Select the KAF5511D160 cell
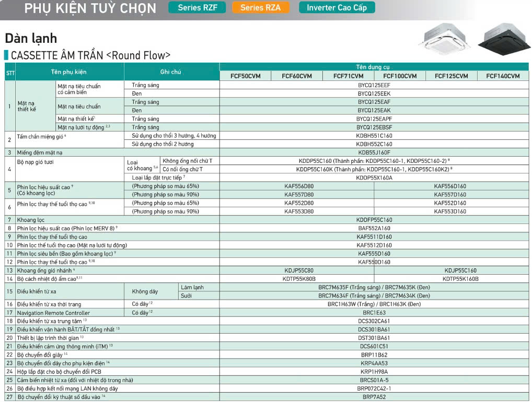Image resolution: width=532 pixels, height=402 pixels. click(x=374, y=237)
